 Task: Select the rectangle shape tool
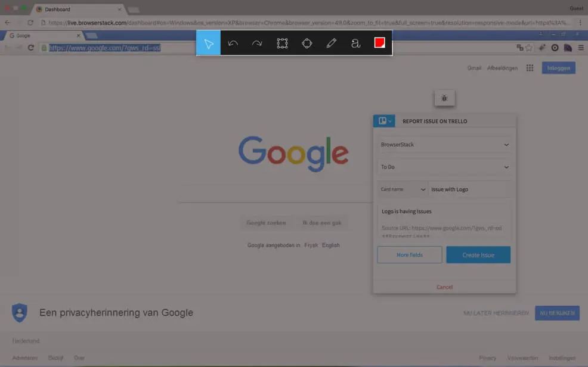(x=282, y=43)
